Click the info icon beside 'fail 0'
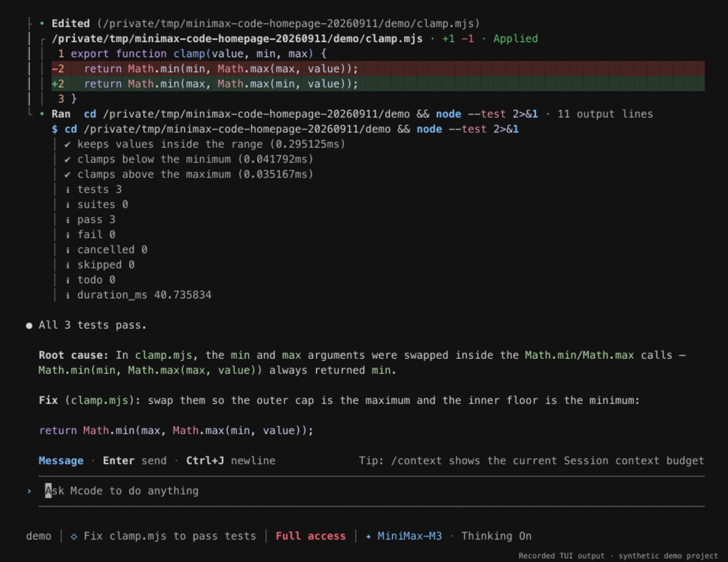Image resolution: width=728 pixels, height=562 pixels. coord(68,235)
